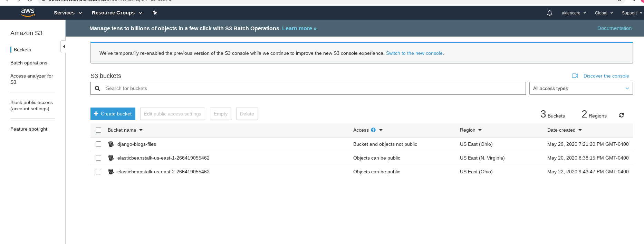Click Switch to the new console link
The width and height of the screenshot is (644, 244).
pos(414,53)
